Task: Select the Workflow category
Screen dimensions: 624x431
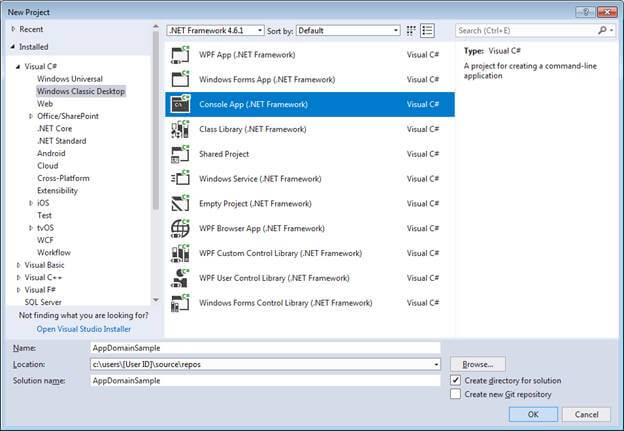Action: [54, 252]
